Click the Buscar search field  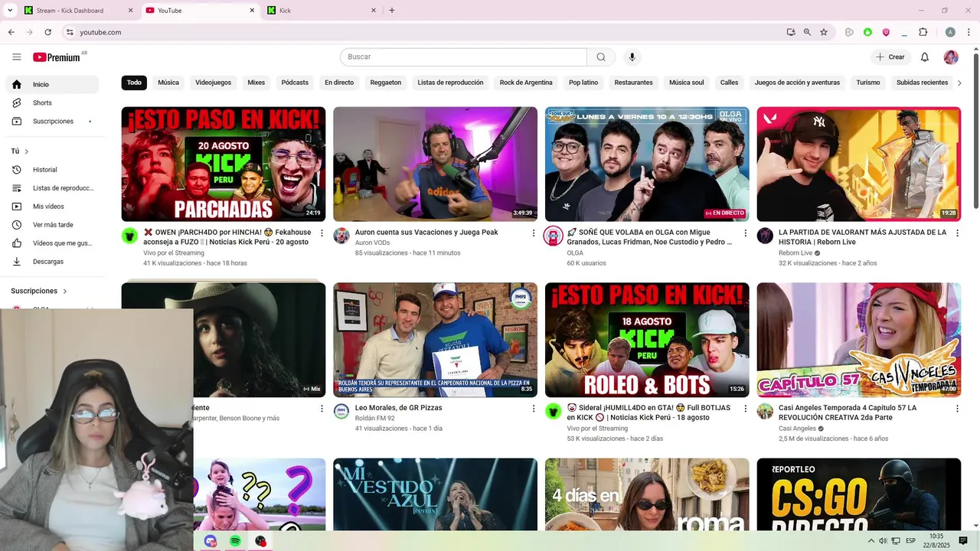(463, 57)
